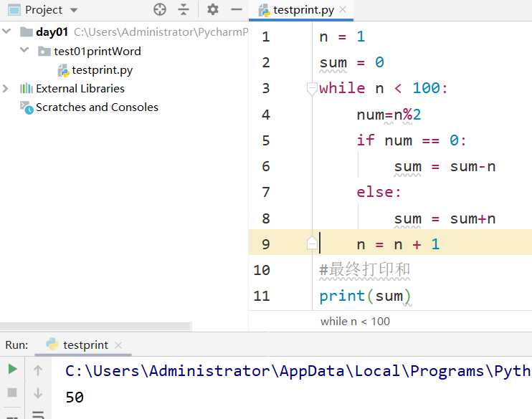Locate current file using crosshair icon

click(159, 9)
